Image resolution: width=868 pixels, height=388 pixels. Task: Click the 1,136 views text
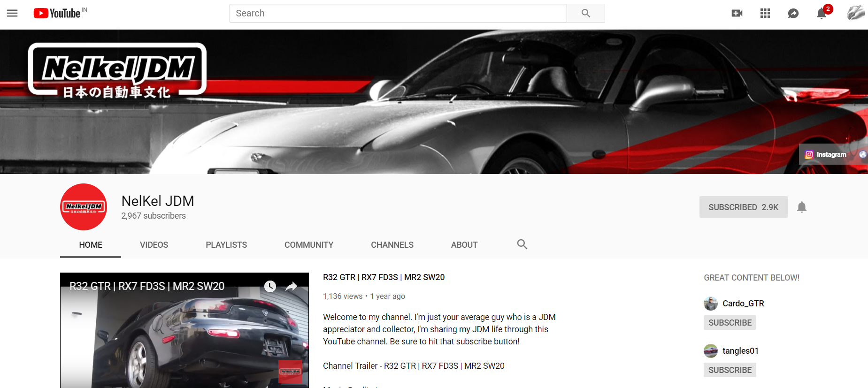coord(343,297)
